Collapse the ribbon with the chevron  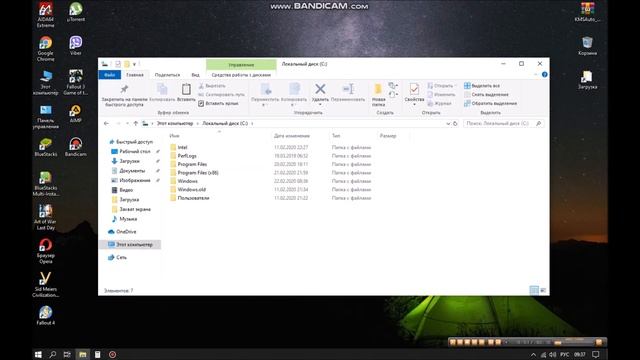click(x=536, y=75)
